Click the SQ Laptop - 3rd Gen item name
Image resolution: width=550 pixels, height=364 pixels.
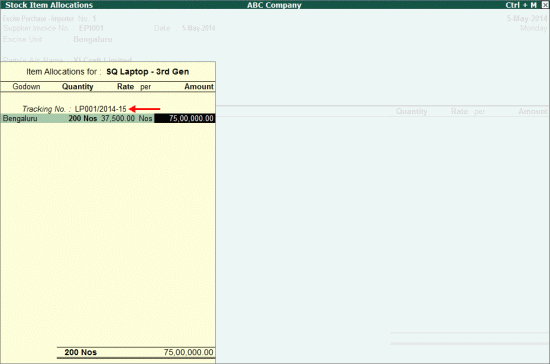[148, 72]
